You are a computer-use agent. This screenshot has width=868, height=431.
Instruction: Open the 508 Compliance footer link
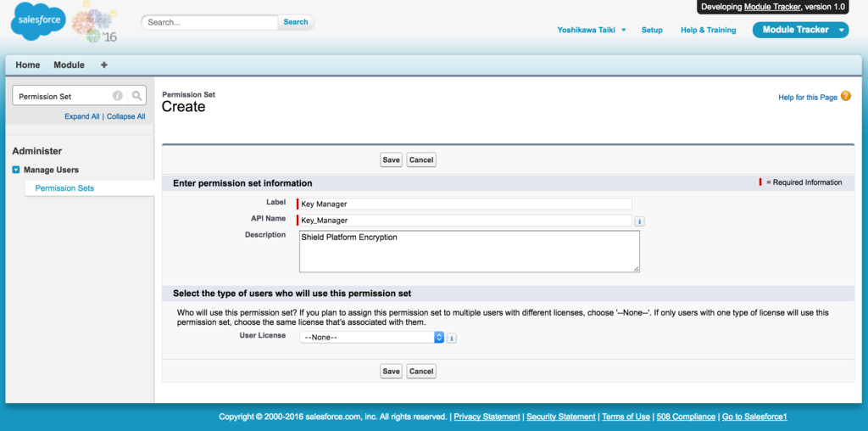[687, 417]
